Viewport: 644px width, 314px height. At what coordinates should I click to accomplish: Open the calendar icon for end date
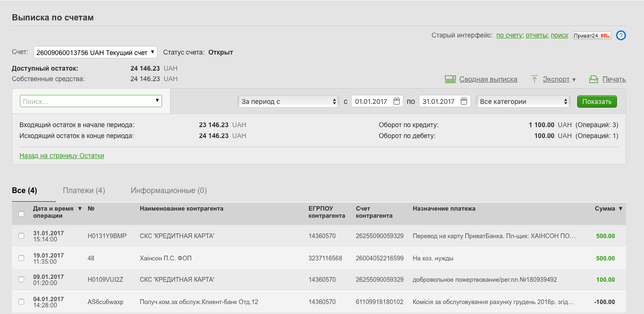pos(464,101)
